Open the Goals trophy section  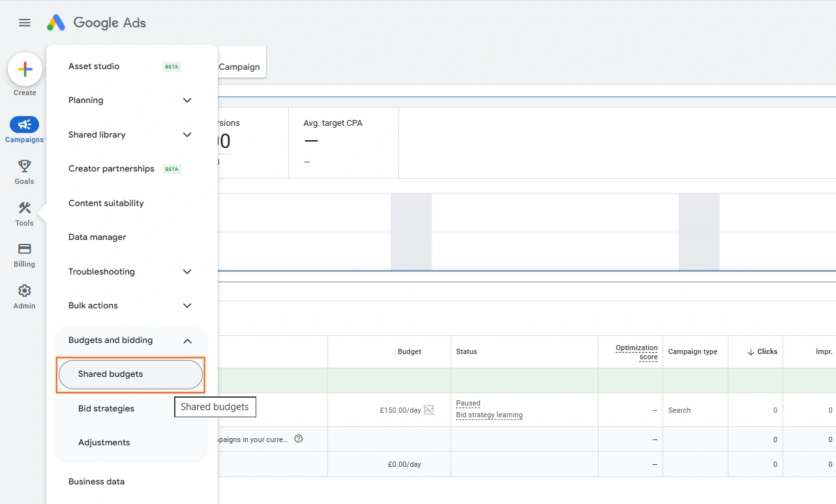click(x=25, y=172)
